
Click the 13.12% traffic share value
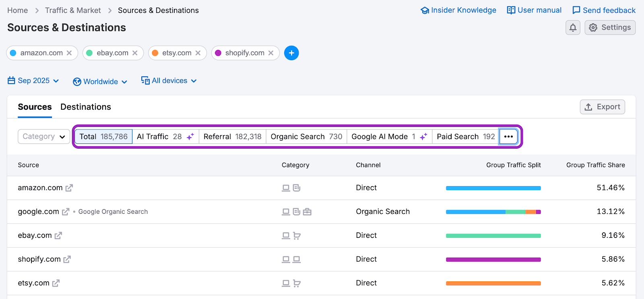point(611,211)
